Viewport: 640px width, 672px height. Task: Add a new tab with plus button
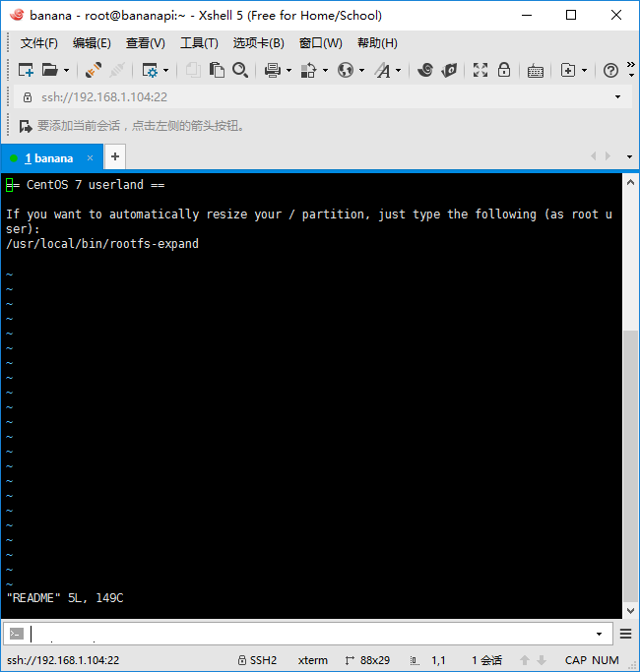(x=115, y=156)
